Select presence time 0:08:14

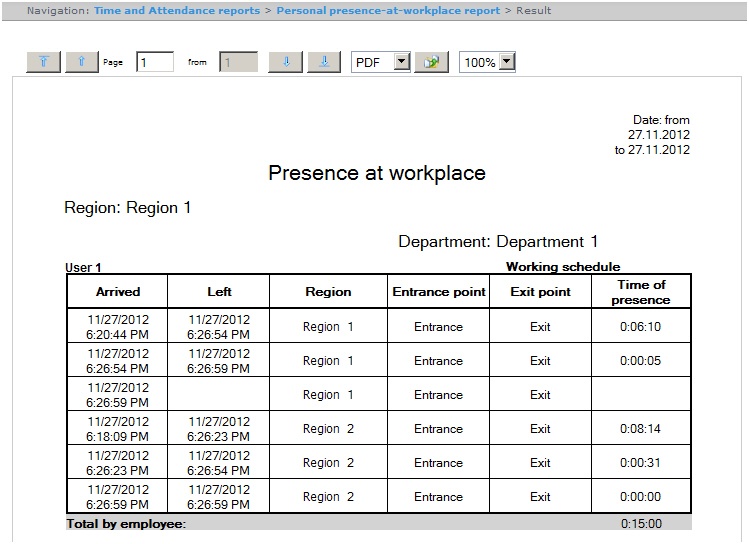click(x=641, y=429)
